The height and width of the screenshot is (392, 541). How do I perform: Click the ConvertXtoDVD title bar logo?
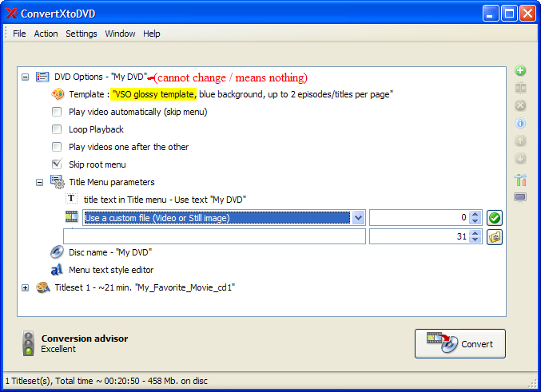[11, 14]
